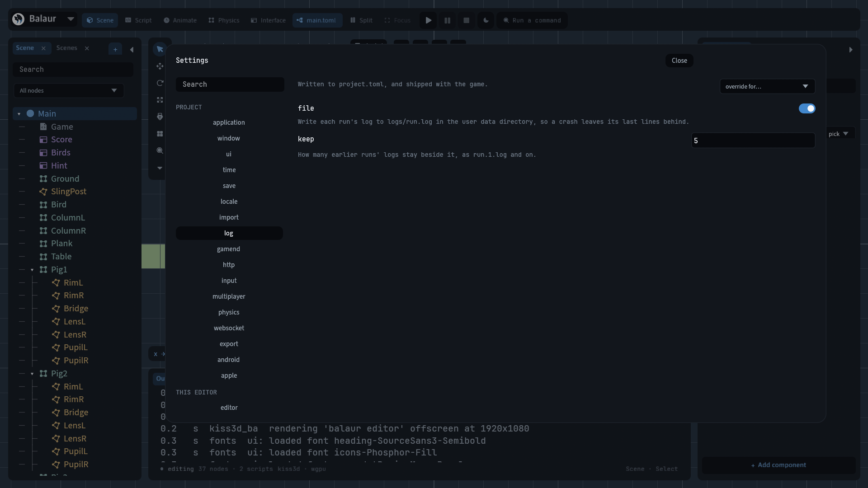Expand the right inspector panel arrow
Image resolution: width=868 pixels, height=488 pixels.
point(850,49)
